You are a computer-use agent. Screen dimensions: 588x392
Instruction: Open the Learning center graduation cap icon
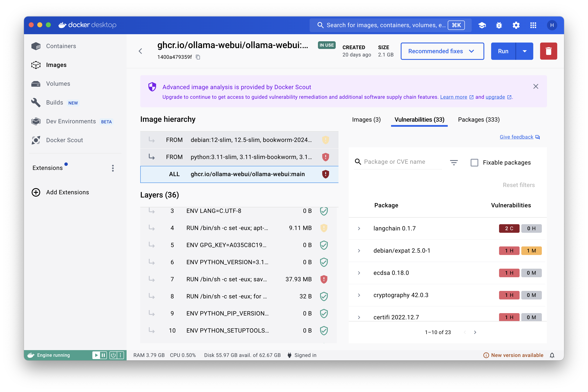point(482,25)
